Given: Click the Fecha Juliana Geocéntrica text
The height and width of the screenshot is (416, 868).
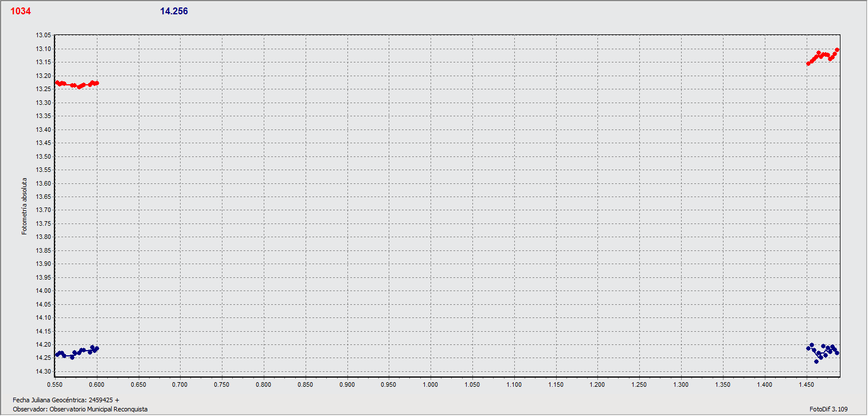Looking at the screenshot, I should click(66, 399).
